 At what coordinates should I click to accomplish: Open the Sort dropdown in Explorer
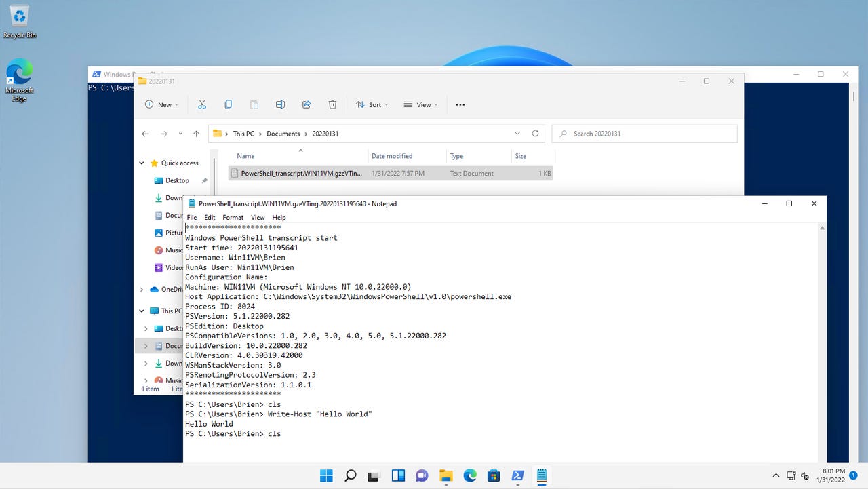pyautogui.click(x=372, y=104)
